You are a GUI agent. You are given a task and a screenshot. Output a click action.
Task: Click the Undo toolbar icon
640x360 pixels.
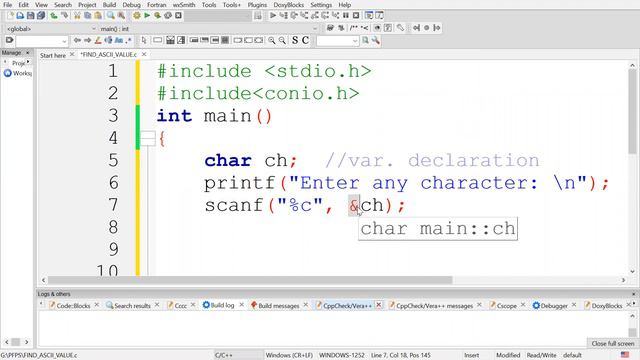tap(54, 16)
